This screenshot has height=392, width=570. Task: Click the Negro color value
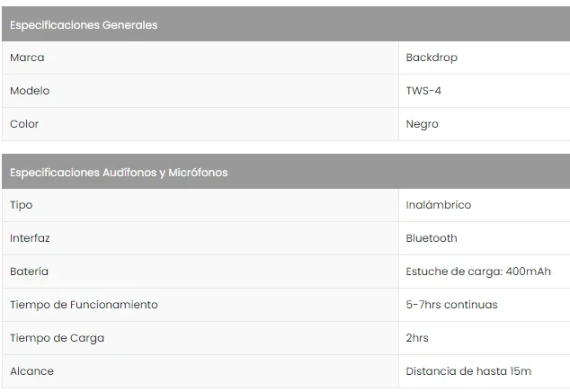point(422,124)
